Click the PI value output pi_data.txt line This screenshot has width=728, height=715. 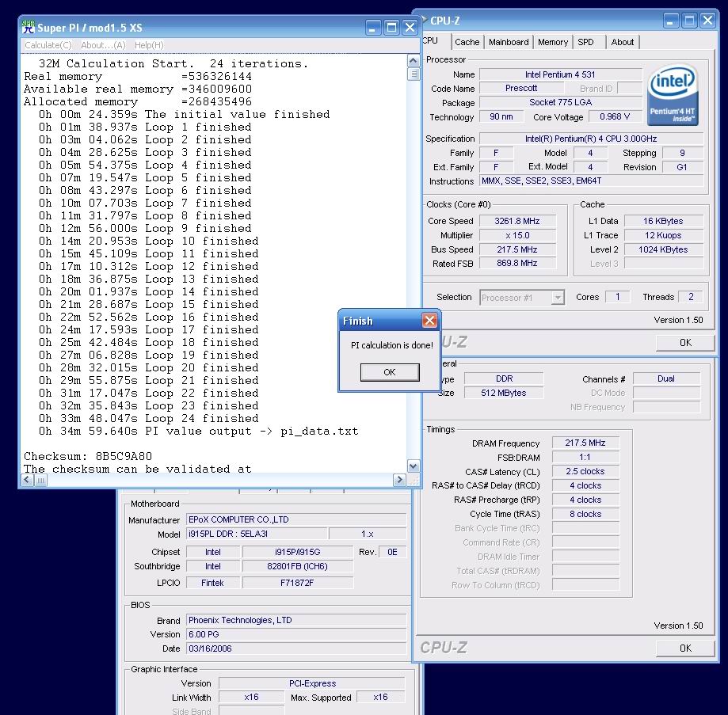point(199,431)
